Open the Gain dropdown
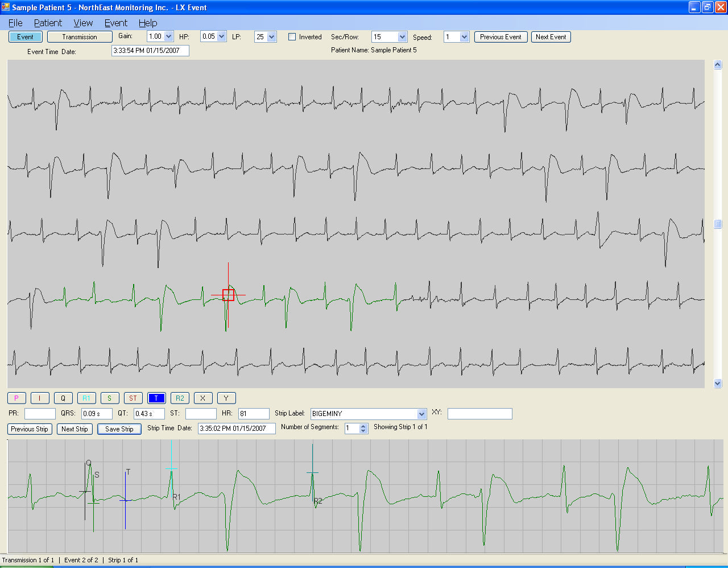 pos(168,36)
